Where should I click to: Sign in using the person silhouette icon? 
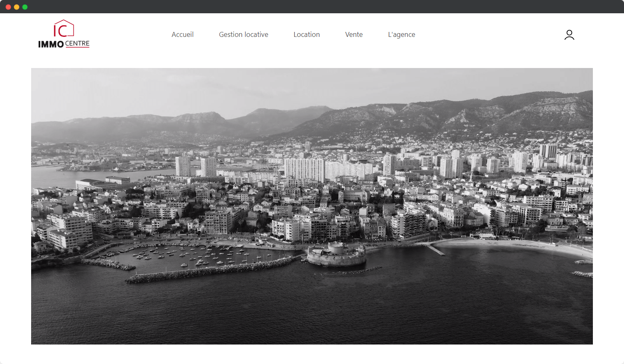pyautogui.click(x=569, y=35)
